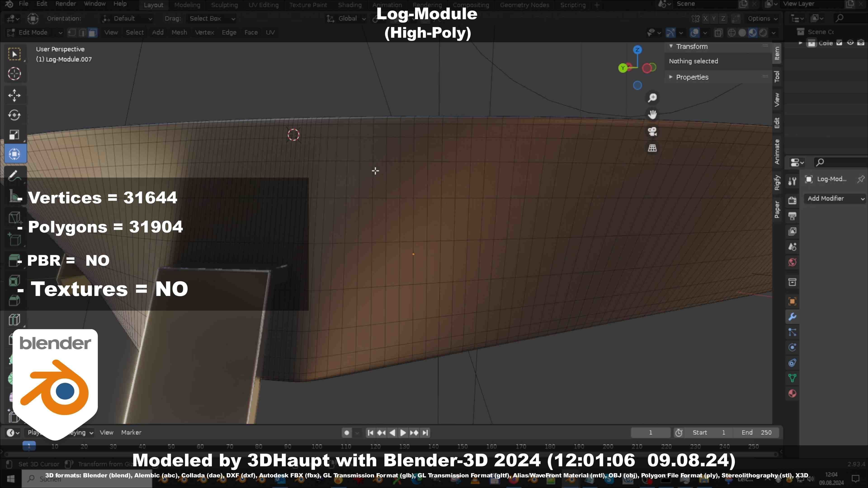Select the Scale tool
Image resolution: width=868 pixels, height=488 pixels.
coord(14,135)
